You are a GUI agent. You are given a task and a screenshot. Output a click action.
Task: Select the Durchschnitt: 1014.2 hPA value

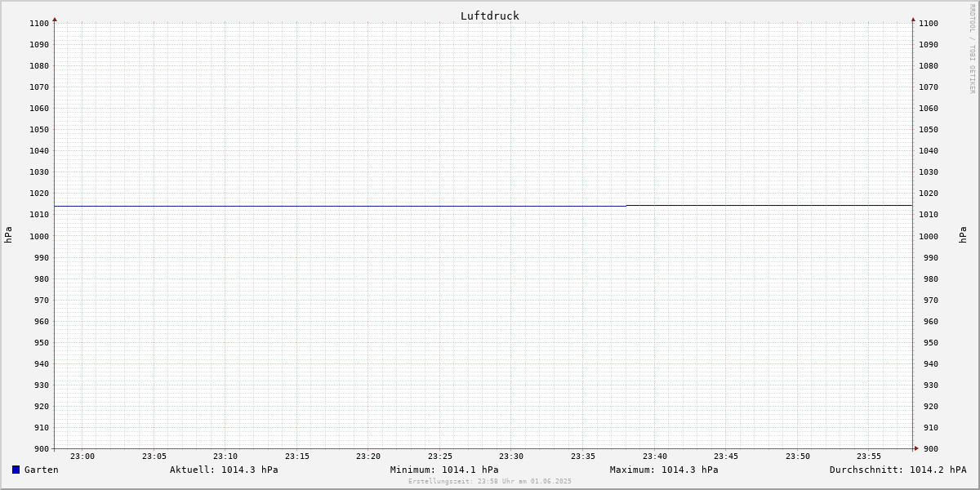coord(898,470)
